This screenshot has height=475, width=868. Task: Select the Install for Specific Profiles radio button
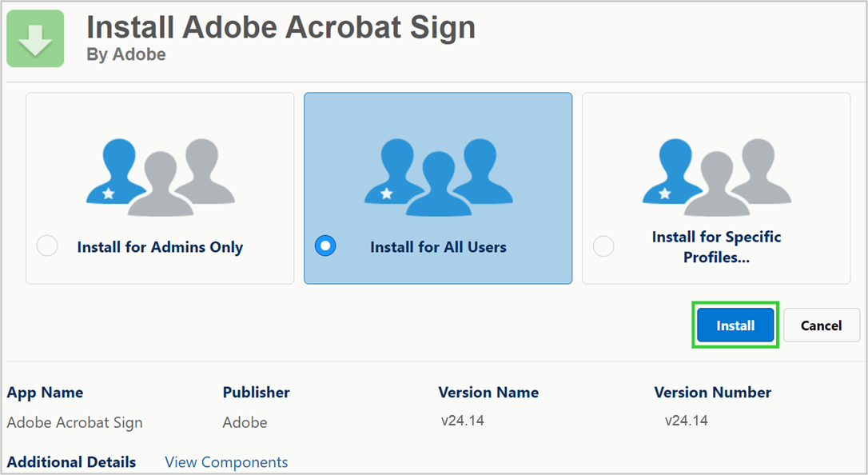pos(603,247)
